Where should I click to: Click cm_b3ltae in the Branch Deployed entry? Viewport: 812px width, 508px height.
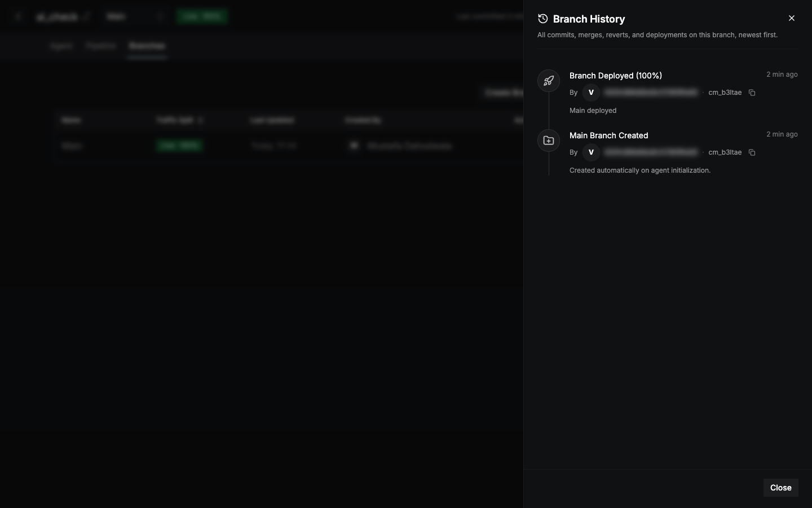pos(725,93)
